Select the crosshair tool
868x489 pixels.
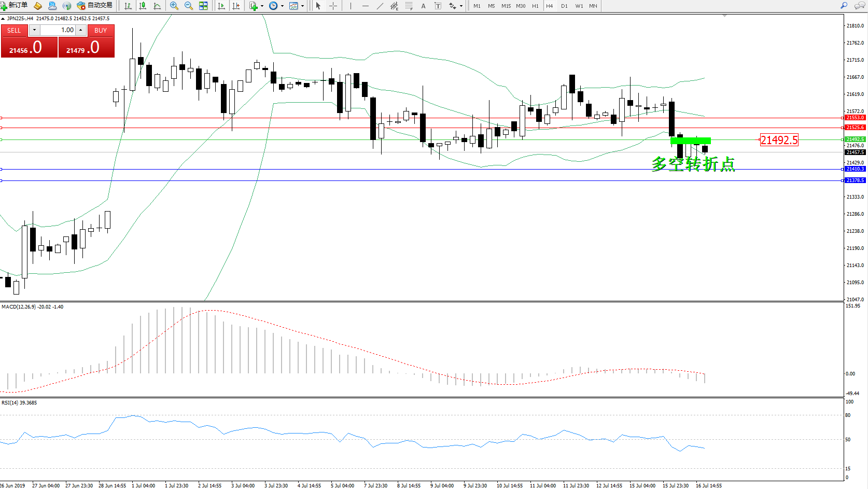tap(333, 6)
